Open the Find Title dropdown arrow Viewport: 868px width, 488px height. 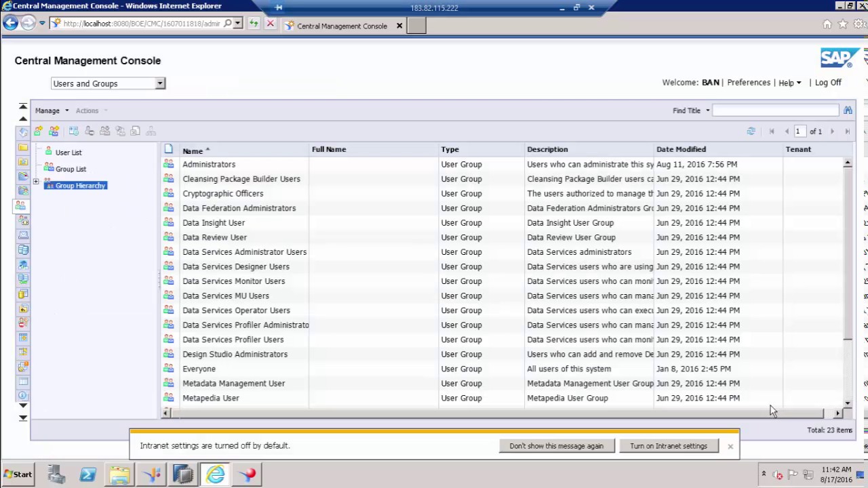707,110
